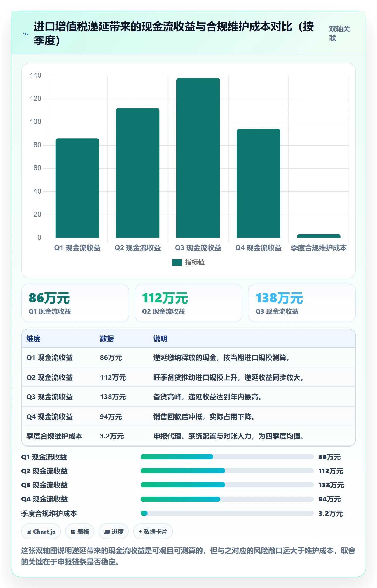Viewport: 377px width, 588px height.
Task: Select the tallest Q3 现金流收益 chart bar
Action: click(198, 158)
